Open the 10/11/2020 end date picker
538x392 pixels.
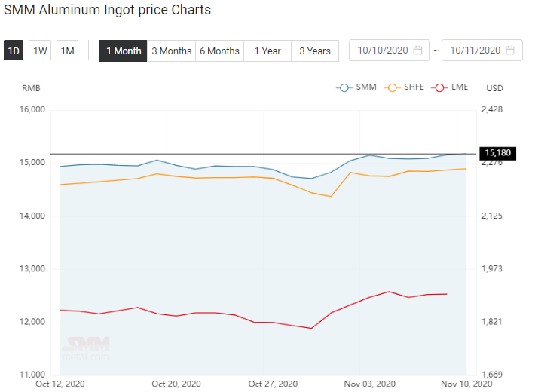(482, 50)
